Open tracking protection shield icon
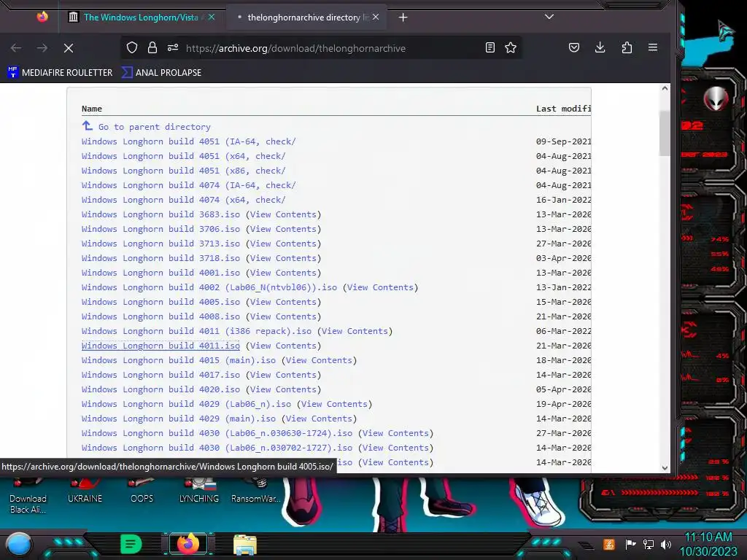 pos(132,47)
